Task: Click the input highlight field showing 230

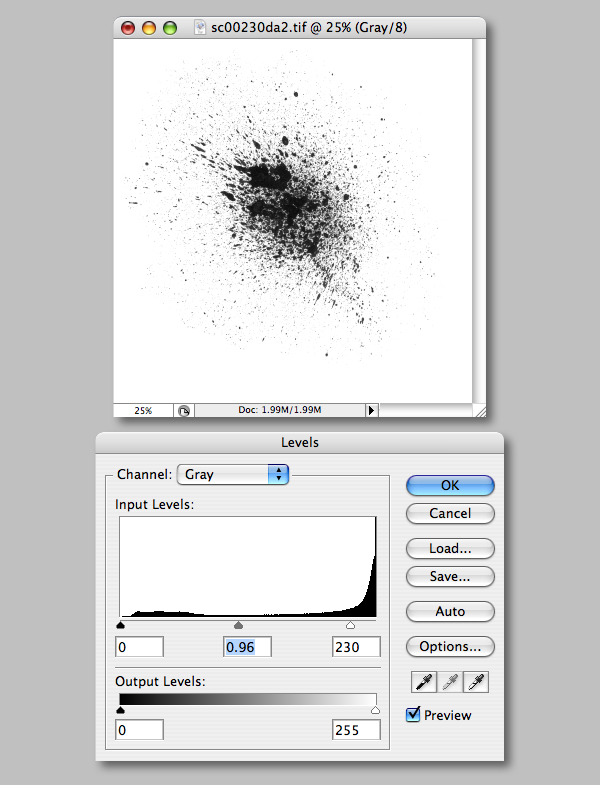Action: pos(356,647)
